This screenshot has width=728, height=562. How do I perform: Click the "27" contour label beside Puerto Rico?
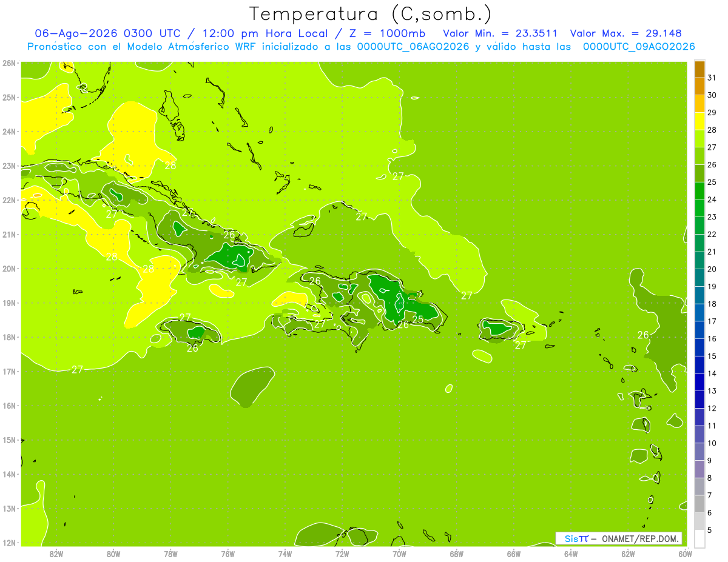point(521,345)
